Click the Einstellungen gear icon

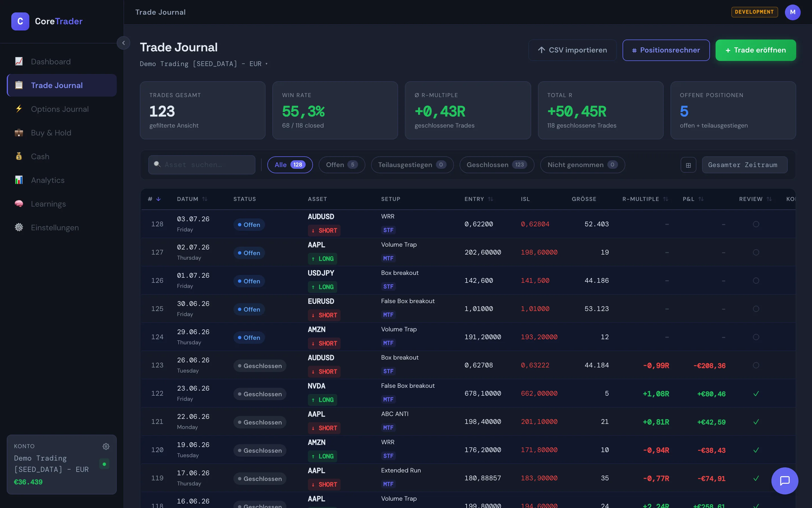pyautogui.click(x=19, y=227)
